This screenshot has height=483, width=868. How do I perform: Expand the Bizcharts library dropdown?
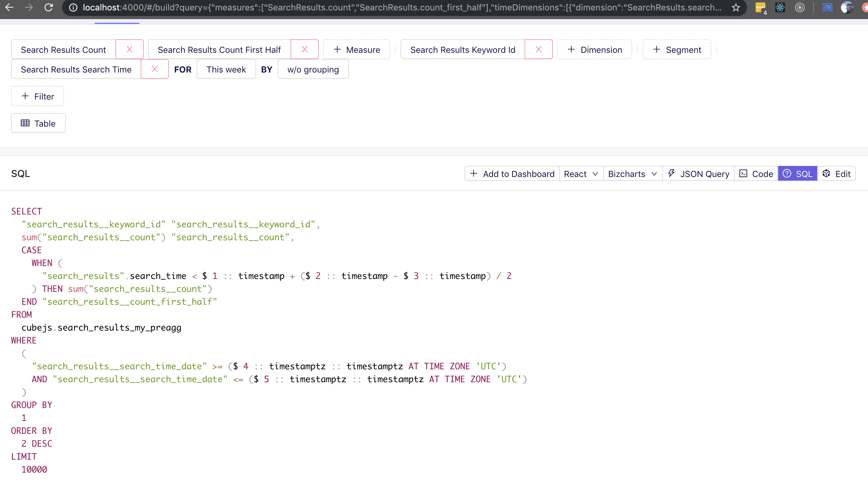[632, 174]
